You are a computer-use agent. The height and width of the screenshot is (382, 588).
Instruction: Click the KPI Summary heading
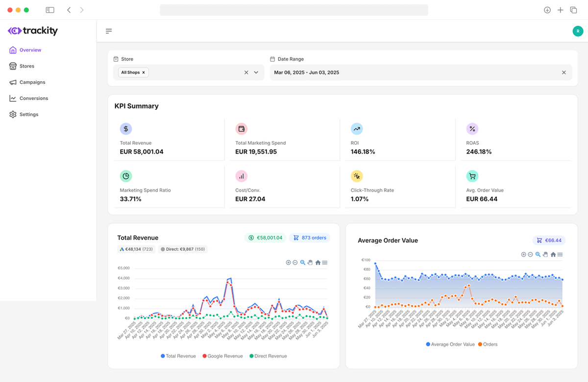(x=137, y=106)
